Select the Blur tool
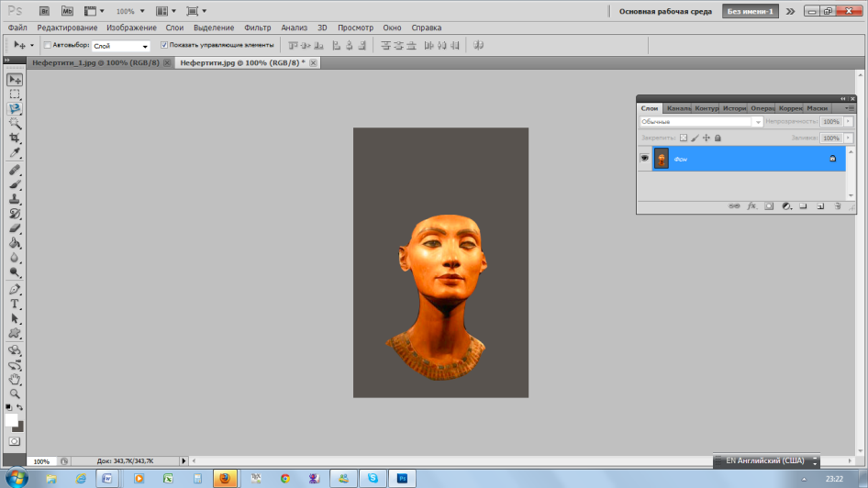 point(15,258)
